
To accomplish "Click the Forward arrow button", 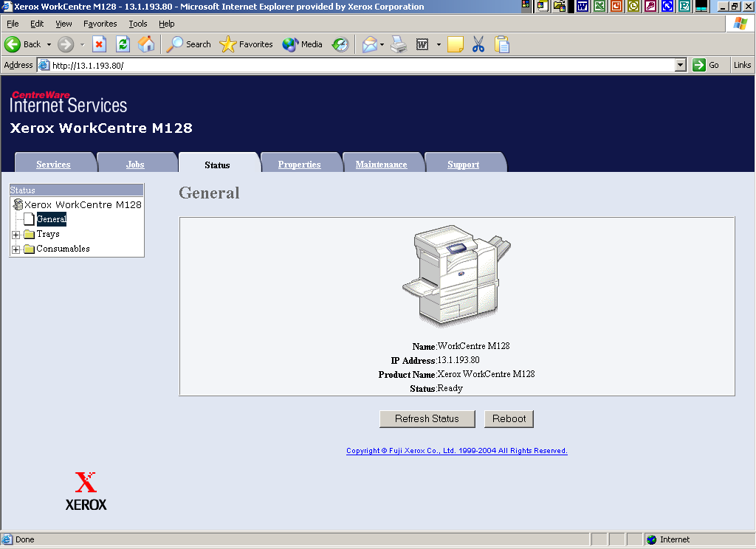I will 66,44.
